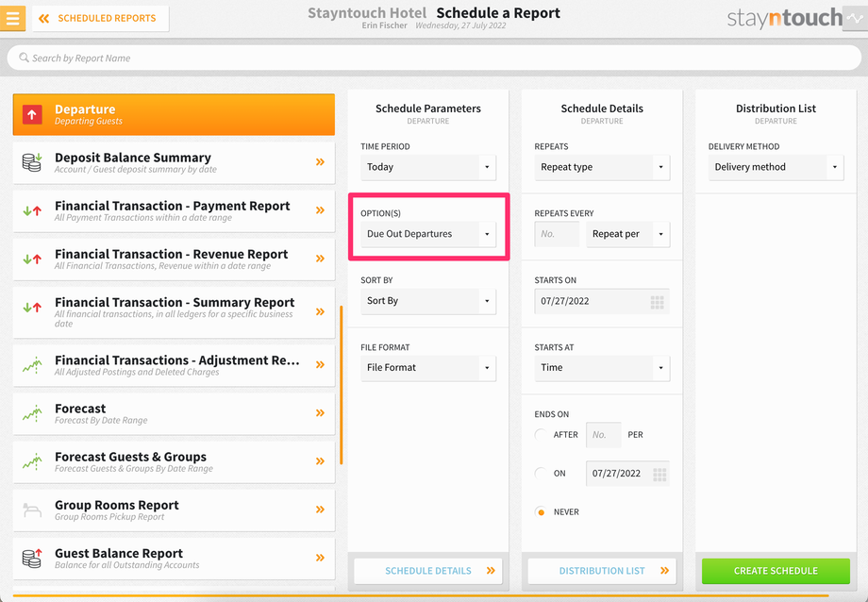Click the chevron on Guest Balance Report
Image resolution: width=868 pixels, height=602 pixels.
click(x=320, y=557)
